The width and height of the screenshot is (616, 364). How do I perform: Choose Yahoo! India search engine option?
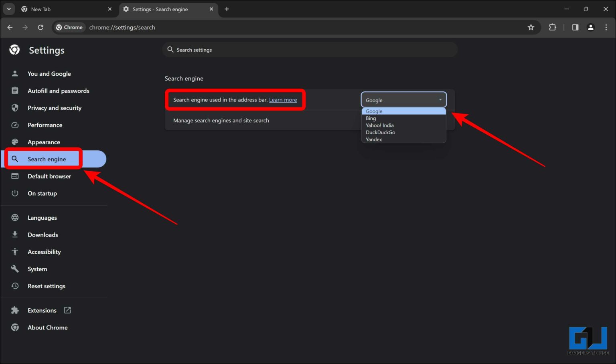click(x=379, y=125)
